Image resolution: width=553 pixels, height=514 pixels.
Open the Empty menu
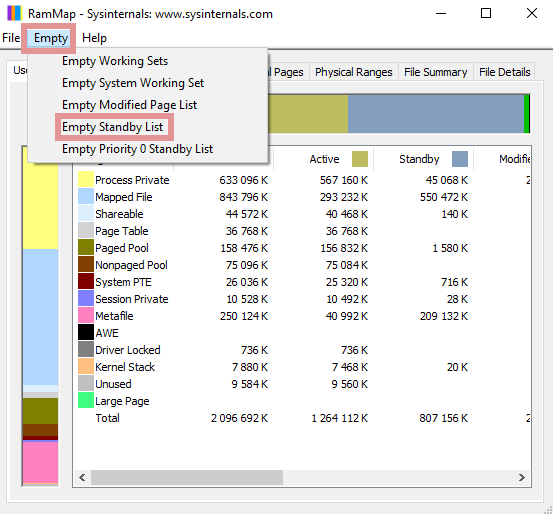point(50,38)
